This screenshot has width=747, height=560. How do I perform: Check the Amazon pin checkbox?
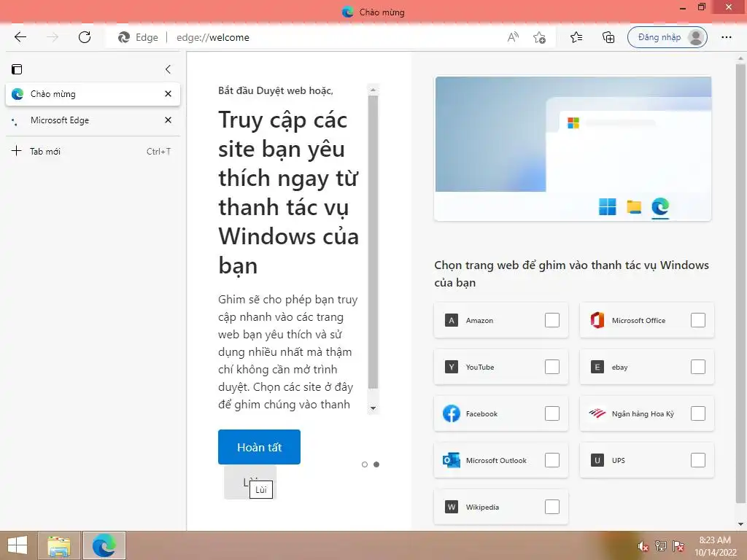551,320
